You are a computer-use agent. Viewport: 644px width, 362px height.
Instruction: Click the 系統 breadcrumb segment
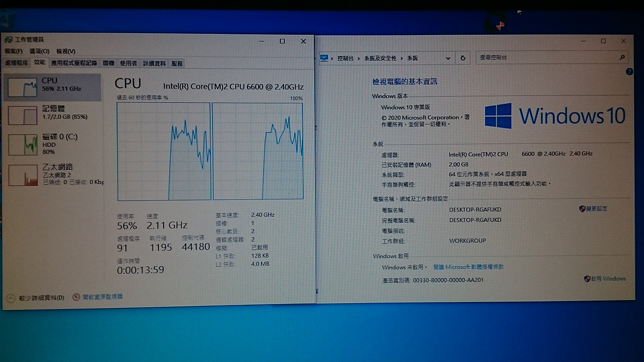click(x=413, y=58)
